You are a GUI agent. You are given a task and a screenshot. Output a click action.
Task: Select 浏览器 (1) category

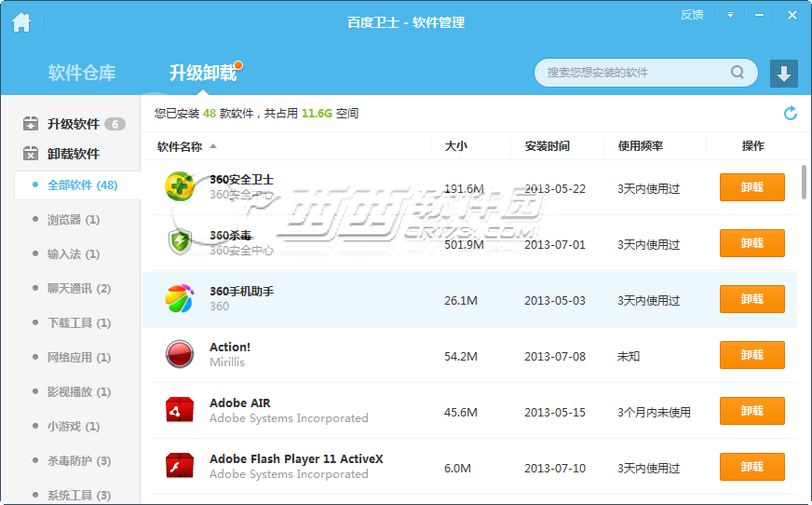coord(73,220)
